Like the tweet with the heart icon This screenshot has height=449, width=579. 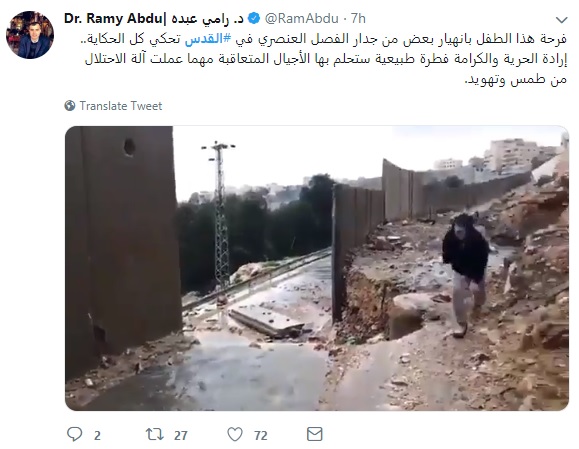click(x=235, y=434)
